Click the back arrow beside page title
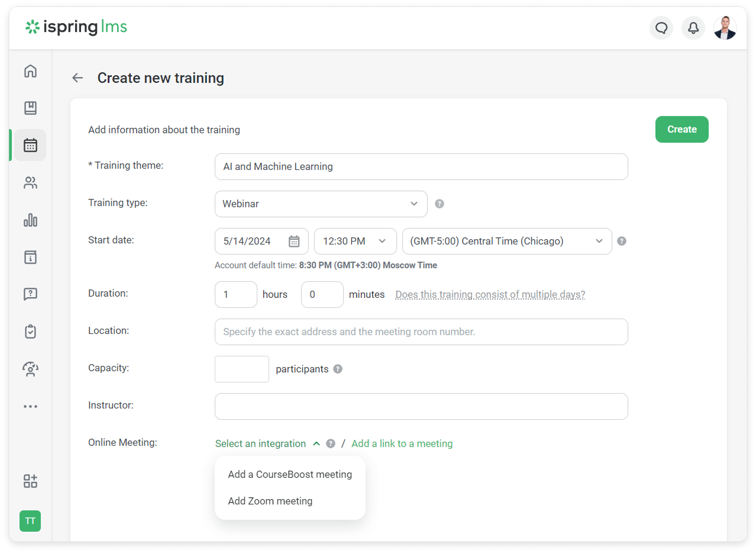Viewport: 756px width, 553px height. point(77,78)
